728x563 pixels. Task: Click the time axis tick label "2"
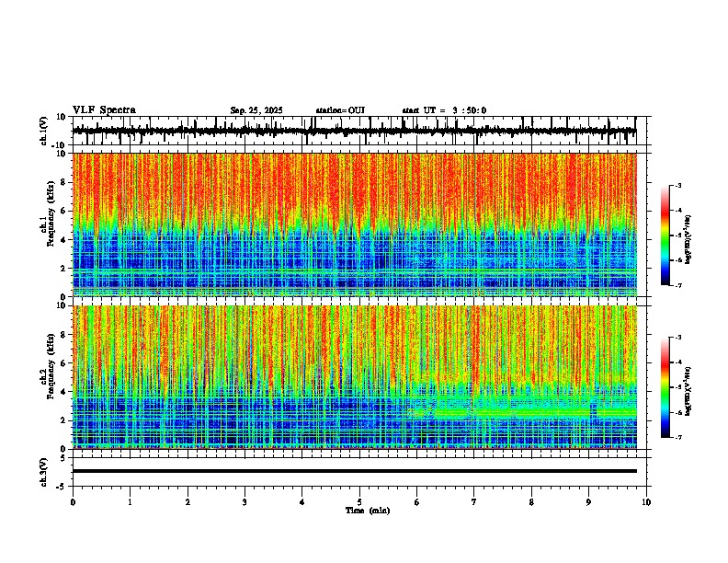188,502
